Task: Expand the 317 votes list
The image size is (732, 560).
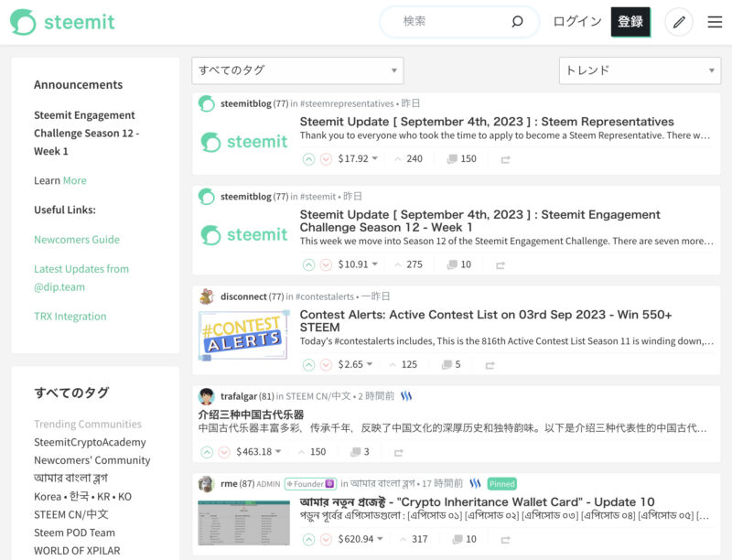Action: tap(414, 539)
